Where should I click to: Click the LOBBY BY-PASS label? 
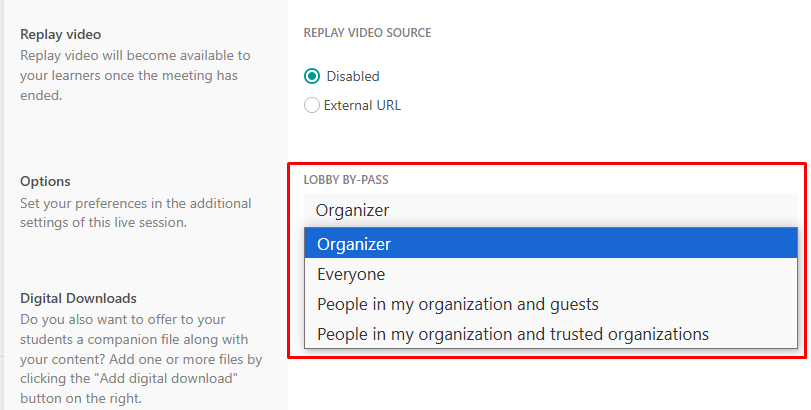346,180
